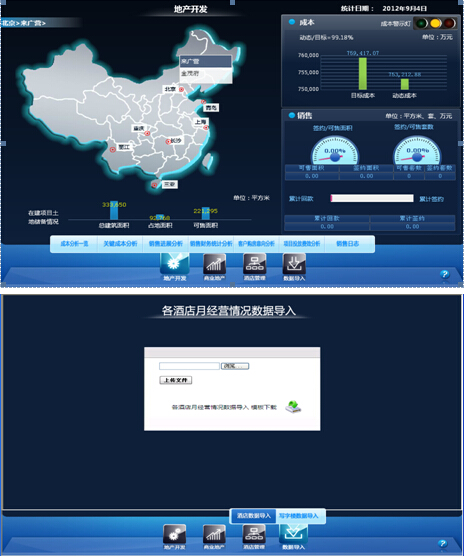464x558 pixels.
Task: Select the 三亚 marker on the China map
Action: (x=154, y=185)
